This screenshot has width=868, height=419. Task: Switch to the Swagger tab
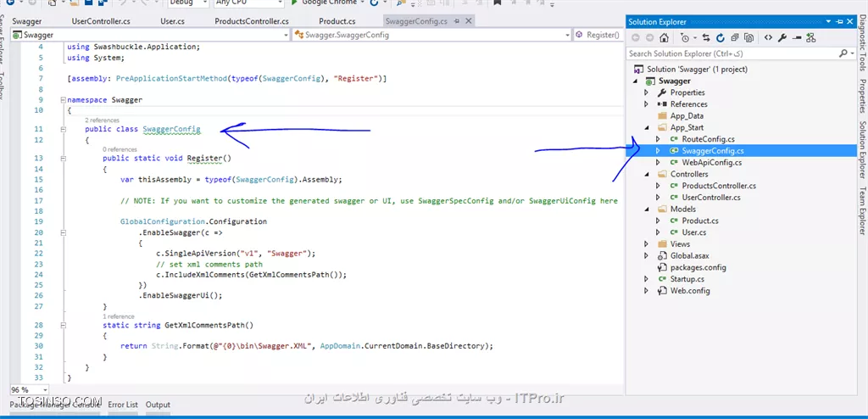pyautogui.click(x=27, y=21)
